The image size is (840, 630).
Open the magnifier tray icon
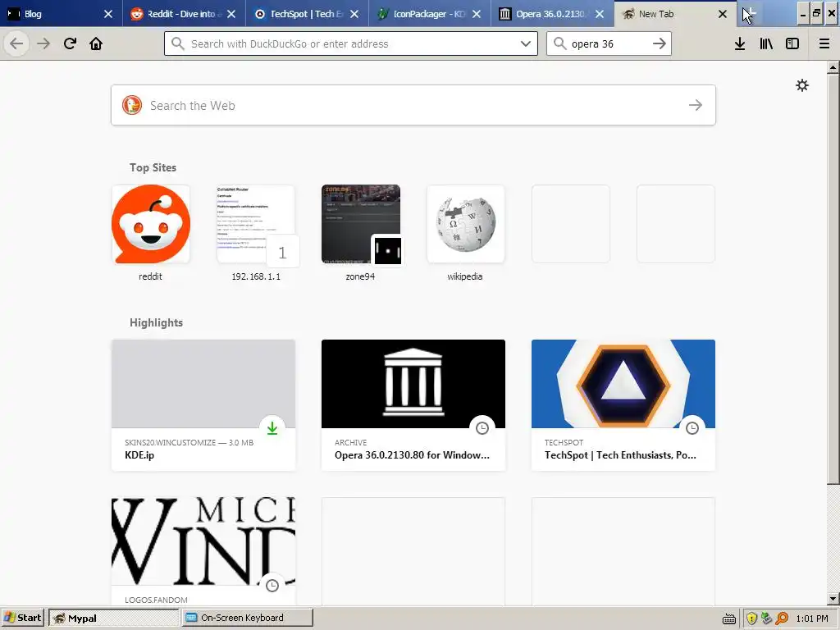[x=782, y=619]
